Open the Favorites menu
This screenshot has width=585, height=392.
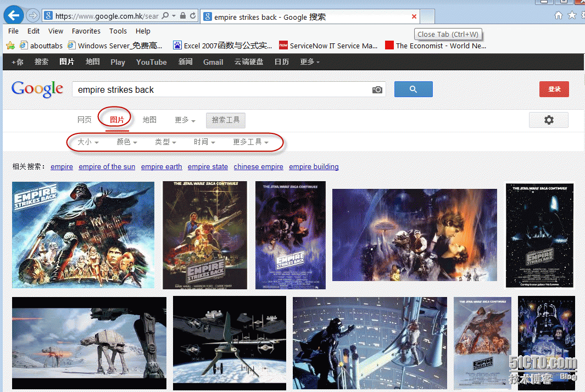coord(86,31)
